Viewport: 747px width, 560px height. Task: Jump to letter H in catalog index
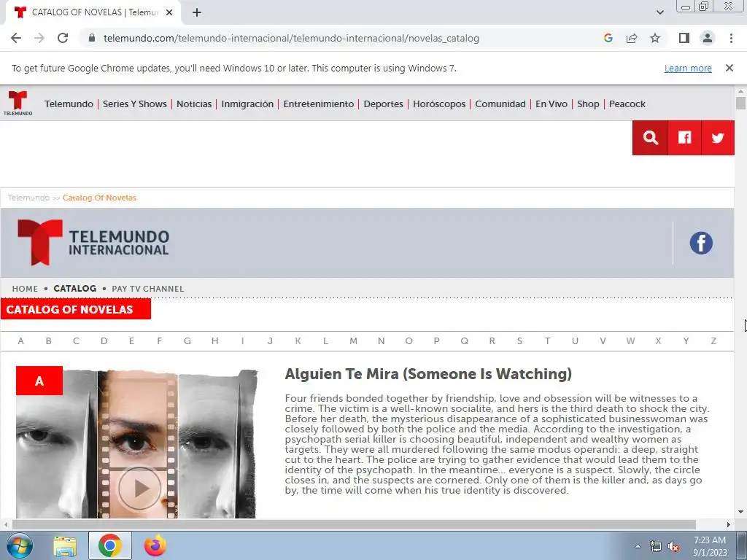pyautogui.click(x=215, y=341)
